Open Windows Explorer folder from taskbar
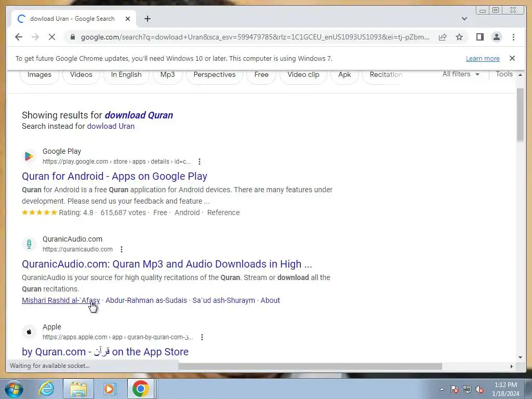Viewport: 532px width, 399px height. click(78, 389)
